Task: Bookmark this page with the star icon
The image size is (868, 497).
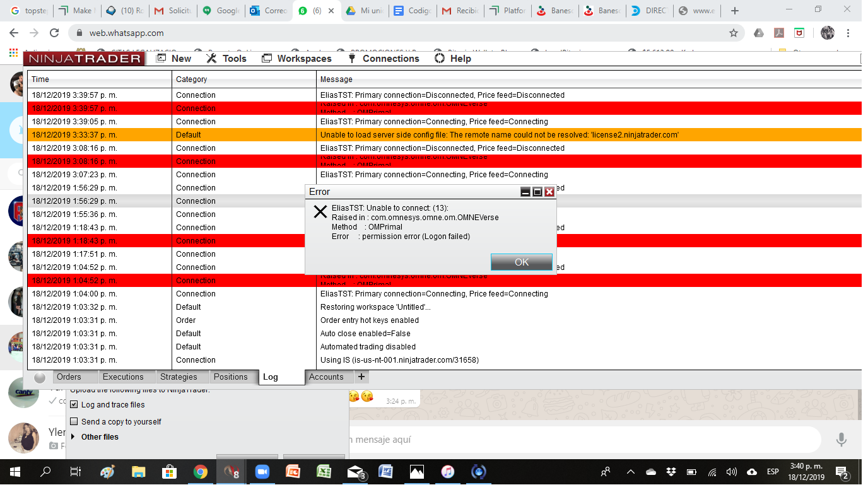Action: (733, 33)
